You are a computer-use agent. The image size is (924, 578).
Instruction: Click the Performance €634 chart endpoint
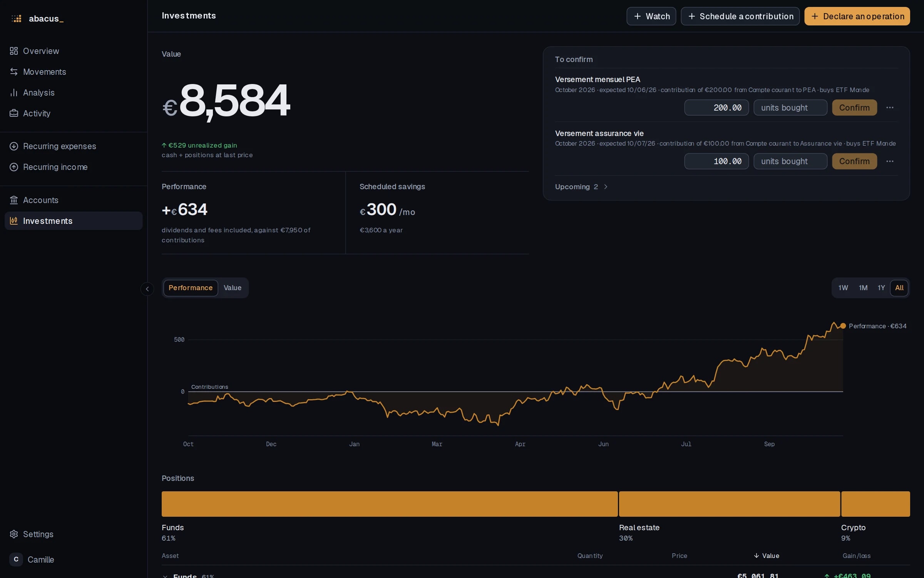click(843, 326)
